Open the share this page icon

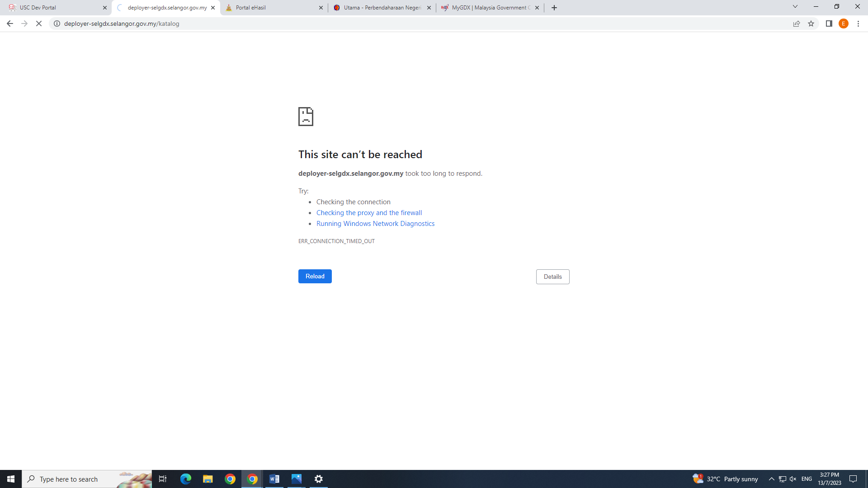coord(797,23)
